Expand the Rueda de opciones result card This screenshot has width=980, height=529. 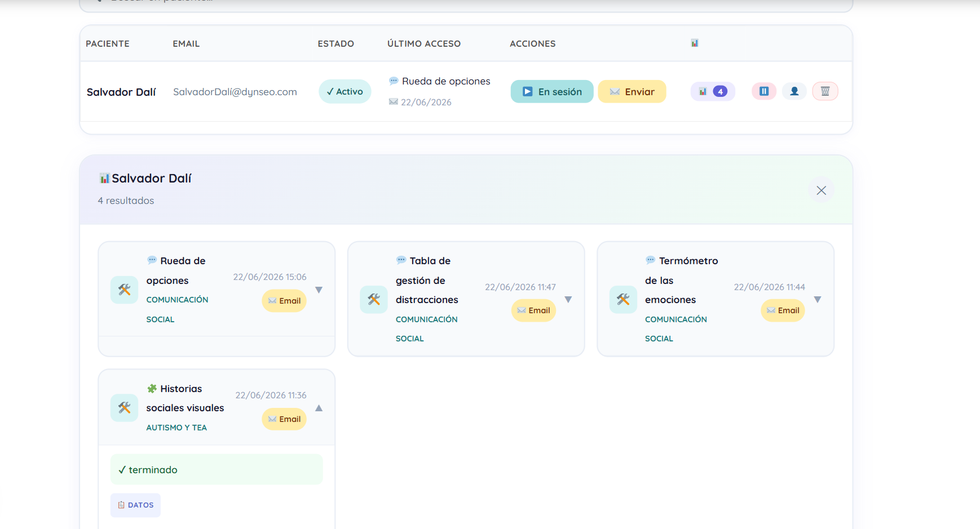[319, 290]
